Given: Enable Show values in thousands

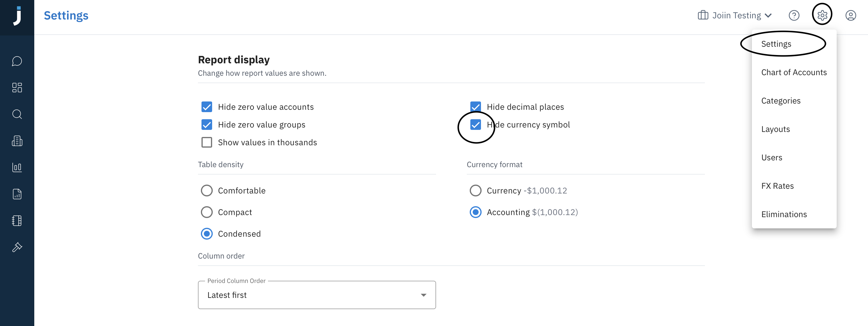Looking at the screenshot, I should coord(207,142).
